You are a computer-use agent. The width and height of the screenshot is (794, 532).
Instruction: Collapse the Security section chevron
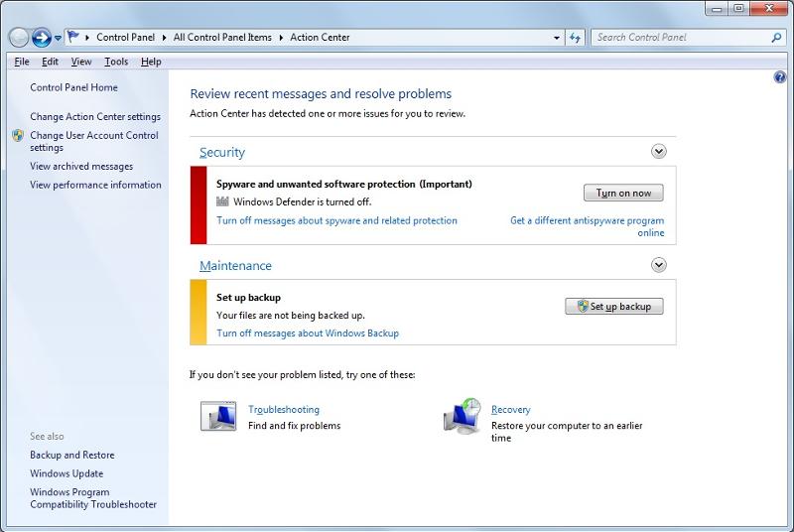click(658, 151)
